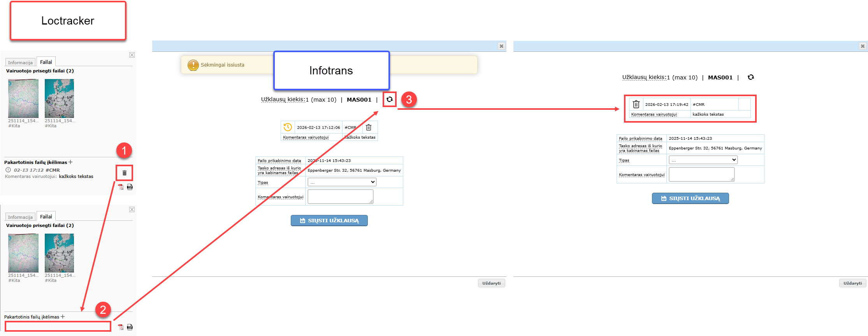Click Vairuotojo prisegti failai heading, lower Loctracker panel
Screen dimensions: 868x336
click(40, 225)
